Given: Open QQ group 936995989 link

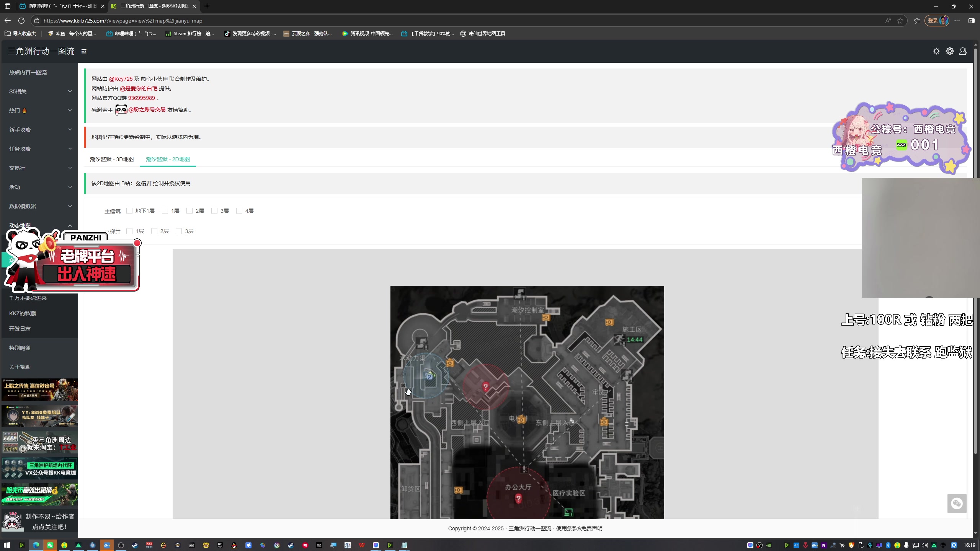Looking at the screenshot, I should (x=141, y=98).
